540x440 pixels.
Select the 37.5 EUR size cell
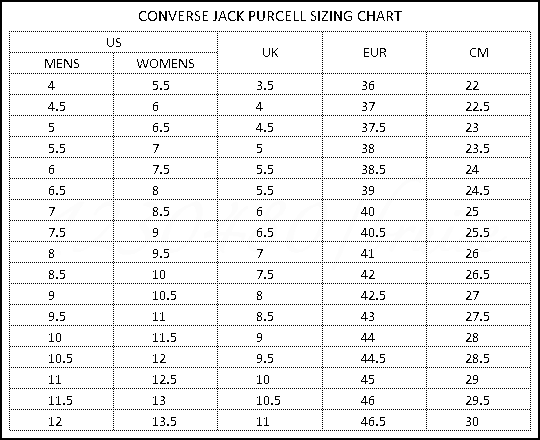[375, 127]
